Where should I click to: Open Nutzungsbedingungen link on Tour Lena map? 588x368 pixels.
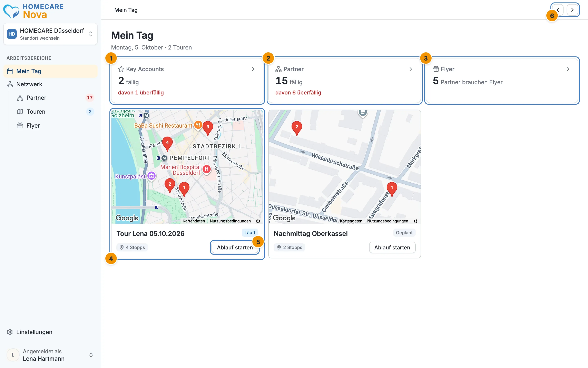click(x=230, y=221)
